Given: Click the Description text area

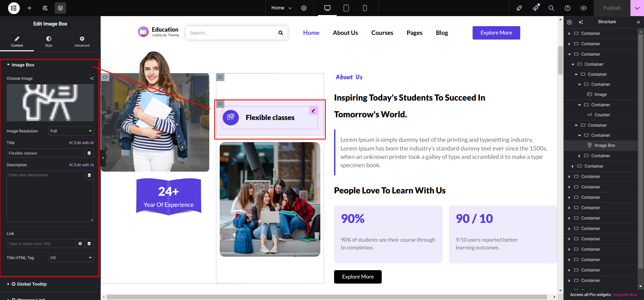Looking at the screenshot, I should pyautogui.click(x=50, y=196).
